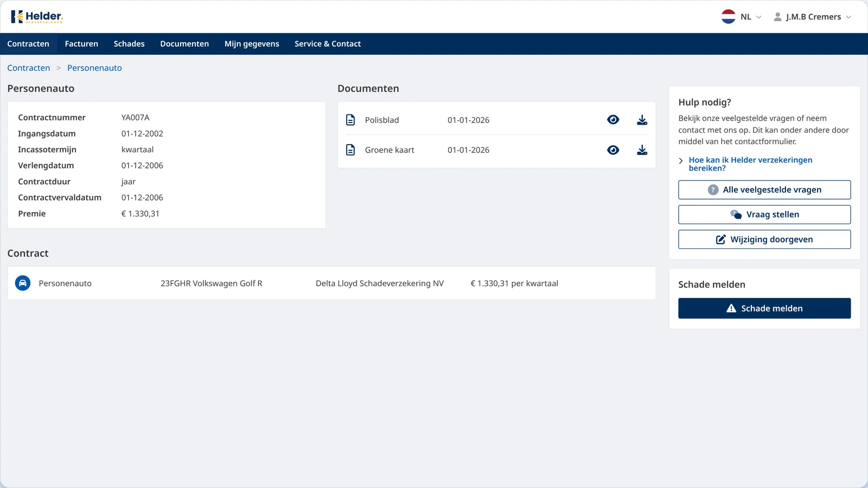The width and height of the screenshot is (868, 488).
Task: Download the Polisblad document
Action: (642, 120)
